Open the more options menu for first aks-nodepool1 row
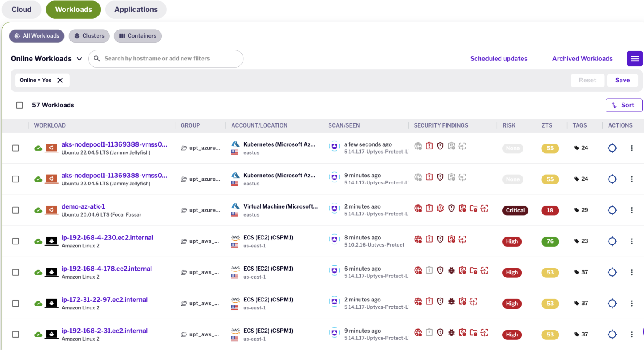The width and height of the screenshot is (644, 350). tap(632, 148)
